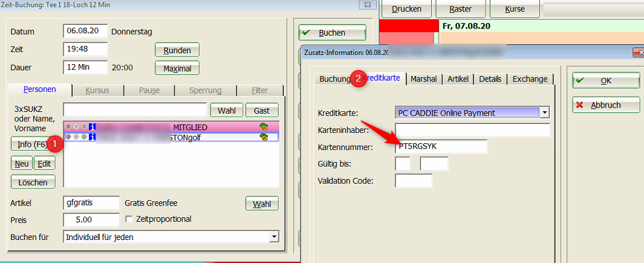Click the golfer icon in MITGLIED row
Screen dimensions: 644x263
264,127
